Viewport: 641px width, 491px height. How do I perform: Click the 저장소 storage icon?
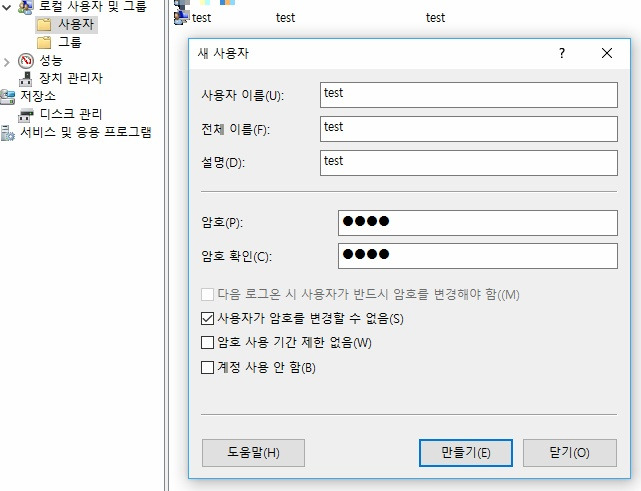(x=7, y=97)
